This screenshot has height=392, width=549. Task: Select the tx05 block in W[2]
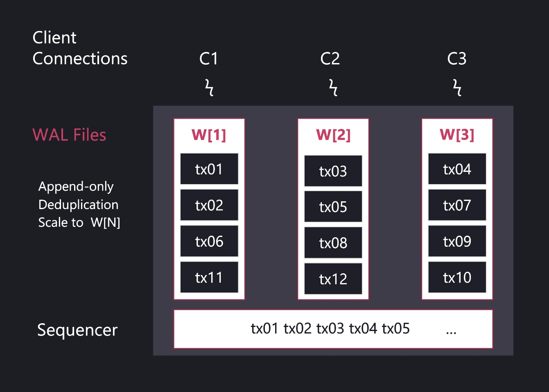333,207
